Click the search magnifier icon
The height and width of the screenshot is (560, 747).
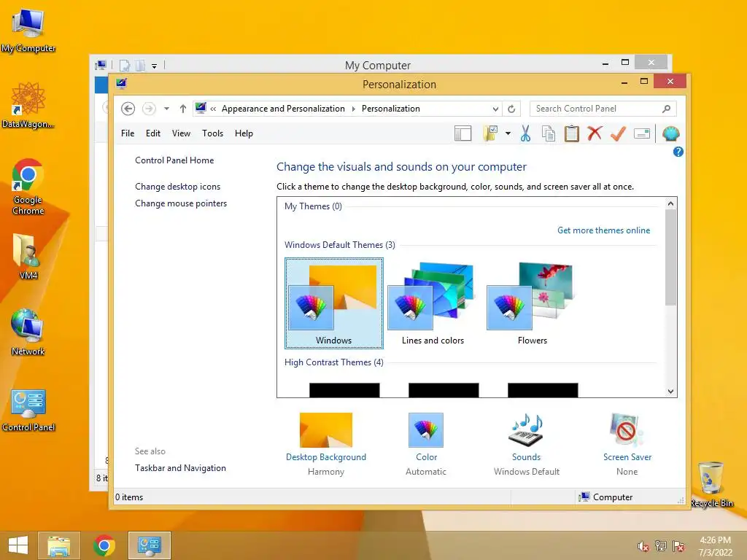667,109
